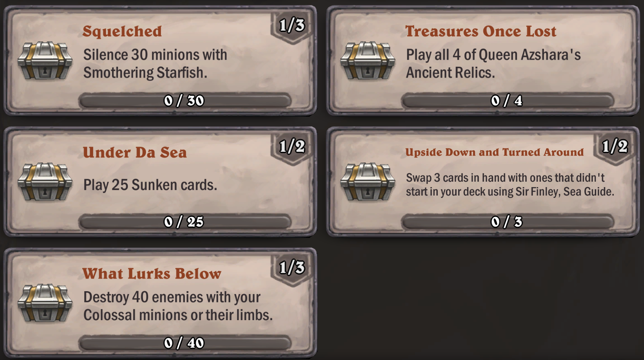
Task: Click the 1/2 badge on Upside Down card
Action: coord(615,147)
